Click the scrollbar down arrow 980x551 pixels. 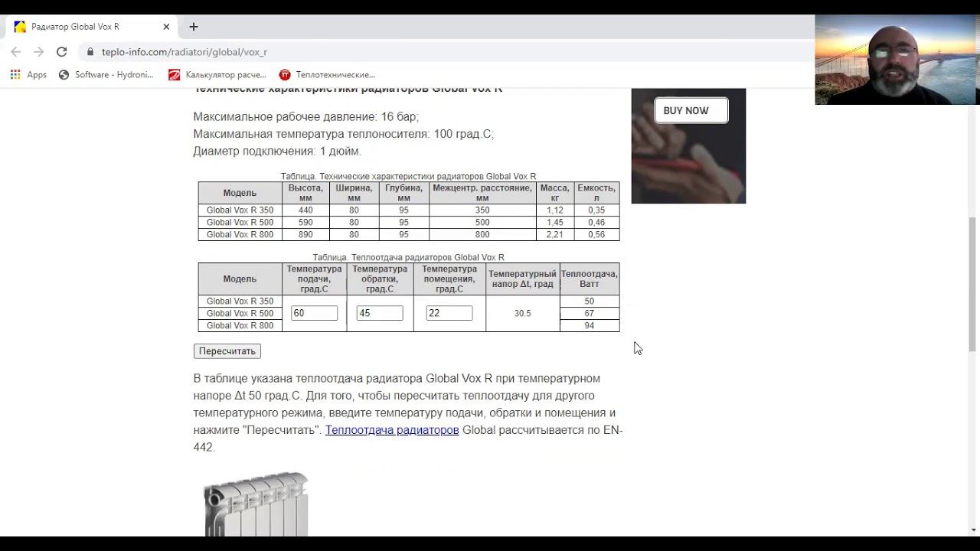[x=973, y=530]
